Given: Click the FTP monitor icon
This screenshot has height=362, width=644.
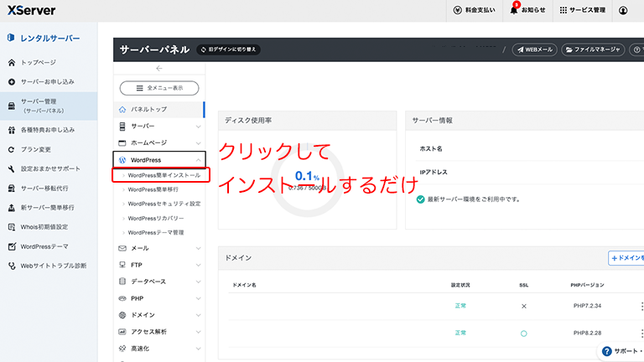Looking at the screenshot, I should [122, 265].
